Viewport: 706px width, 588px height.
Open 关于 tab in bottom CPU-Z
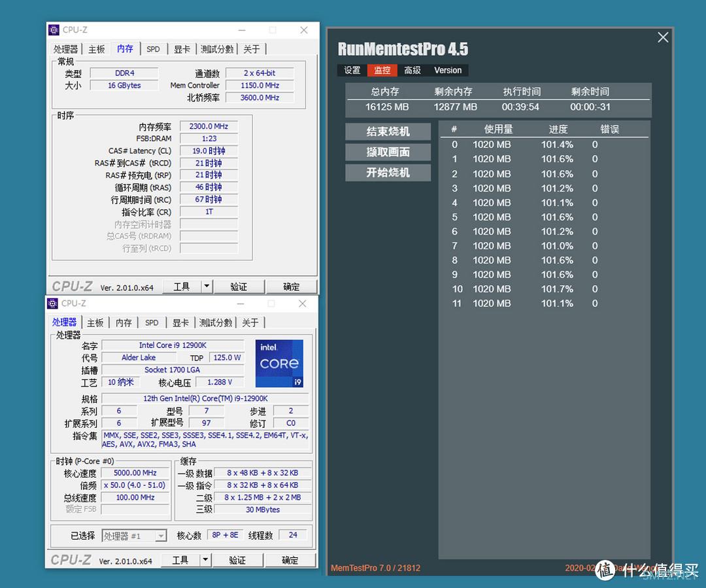[250, 322]
